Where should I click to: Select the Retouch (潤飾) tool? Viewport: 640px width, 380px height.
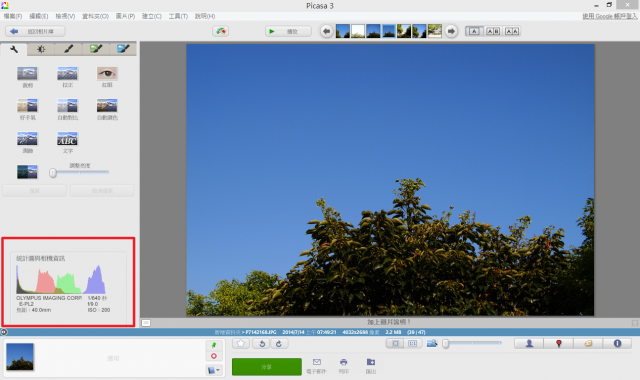point(27,139)
